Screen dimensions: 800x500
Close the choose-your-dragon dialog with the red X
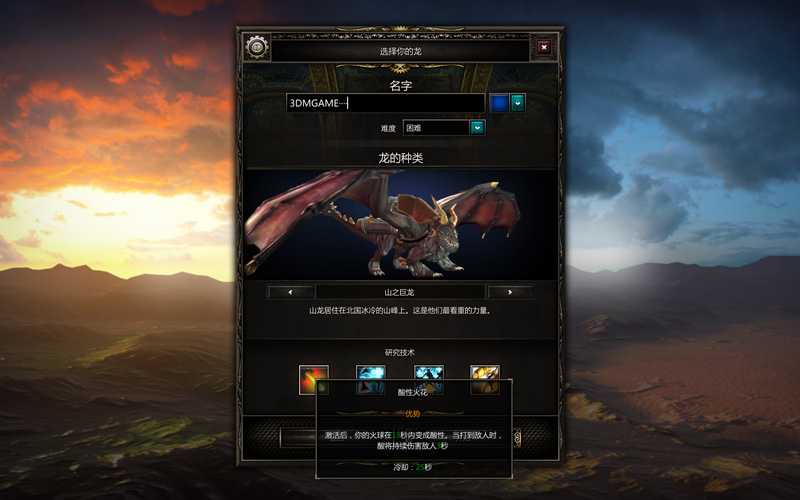point(544,47)
